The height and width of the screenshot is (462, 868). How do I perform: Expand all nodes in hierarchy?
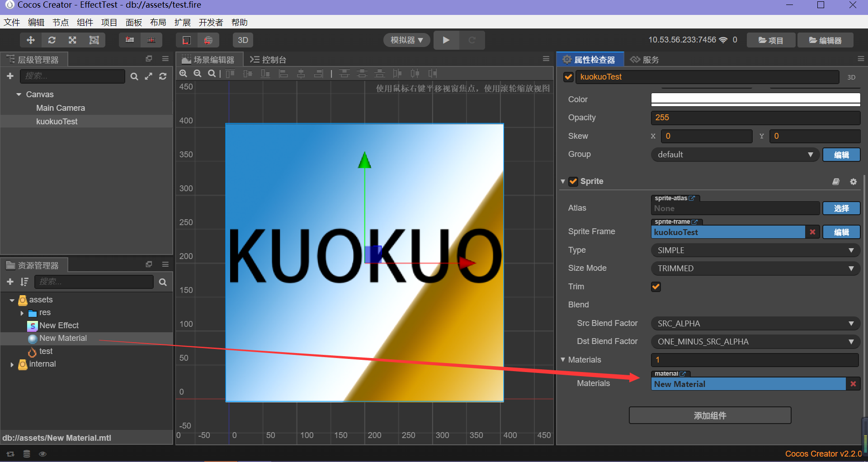[148, 76]
